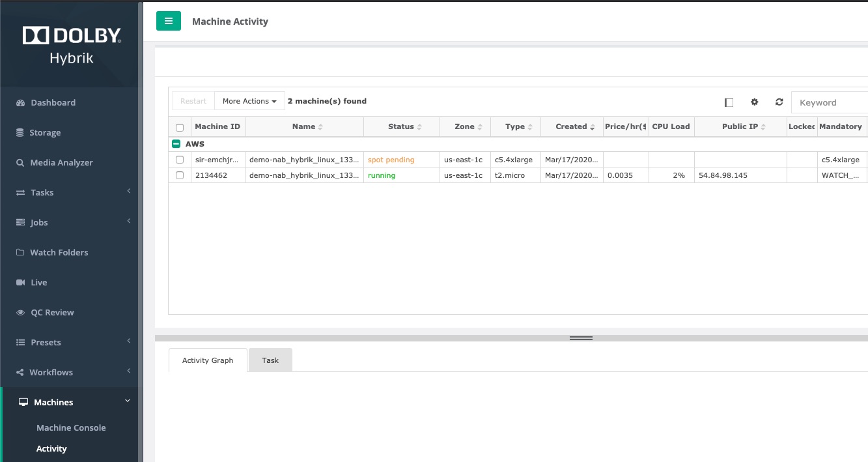
Task: Check the 2134462 machine row checkbox
Action: (180, 175)
